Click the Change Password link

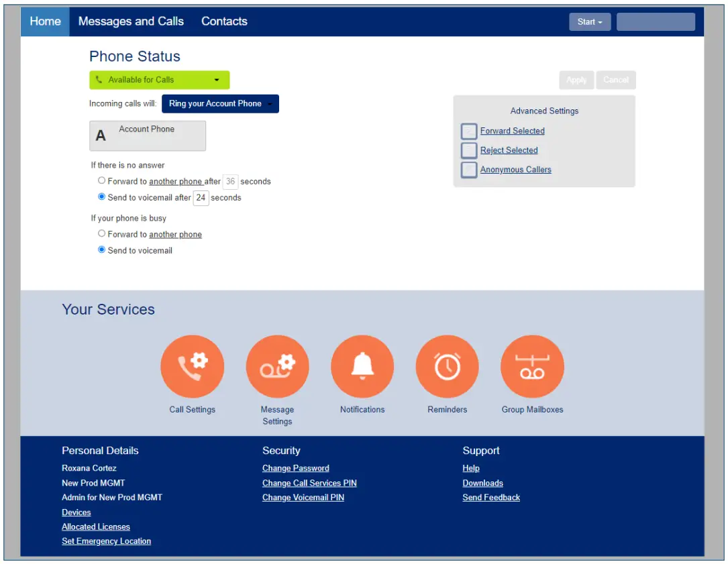click(x=296, y=468)
